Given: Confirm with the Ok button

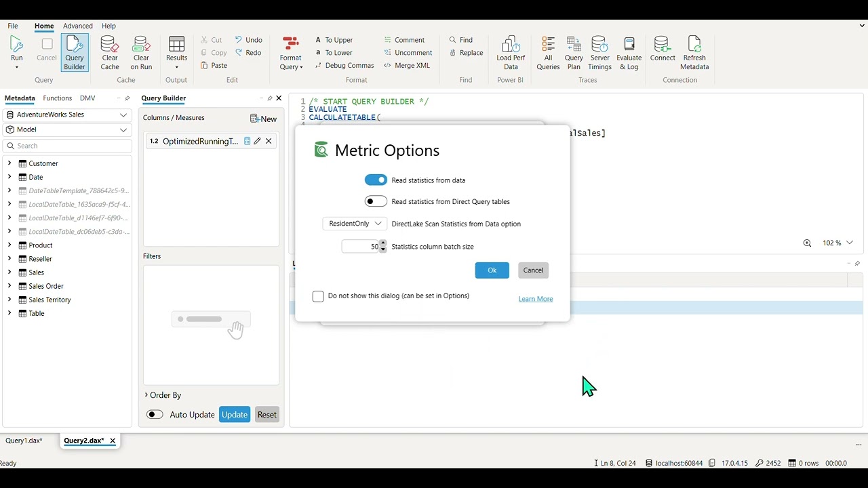Looking at the screenshot, I should pyautogui.click(x=492, y=270).
